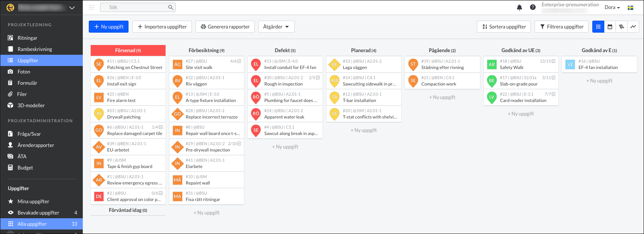Expand the project selector chevron
This screenshot has width=644, height=234.
[72, 7]
